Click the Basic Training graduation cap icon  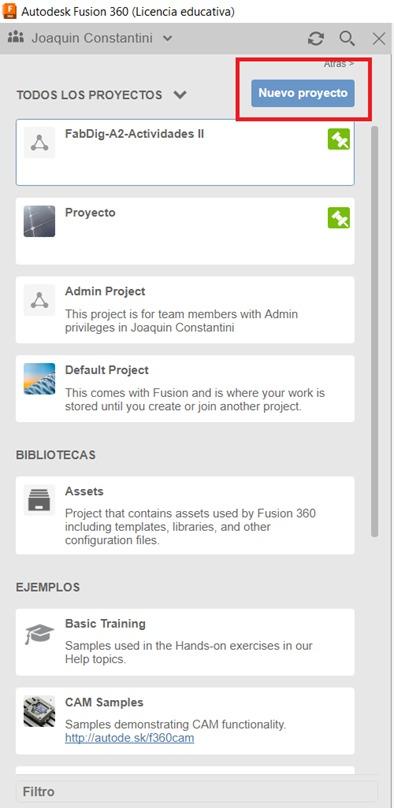pyautogui.click(x=39, y=633)
